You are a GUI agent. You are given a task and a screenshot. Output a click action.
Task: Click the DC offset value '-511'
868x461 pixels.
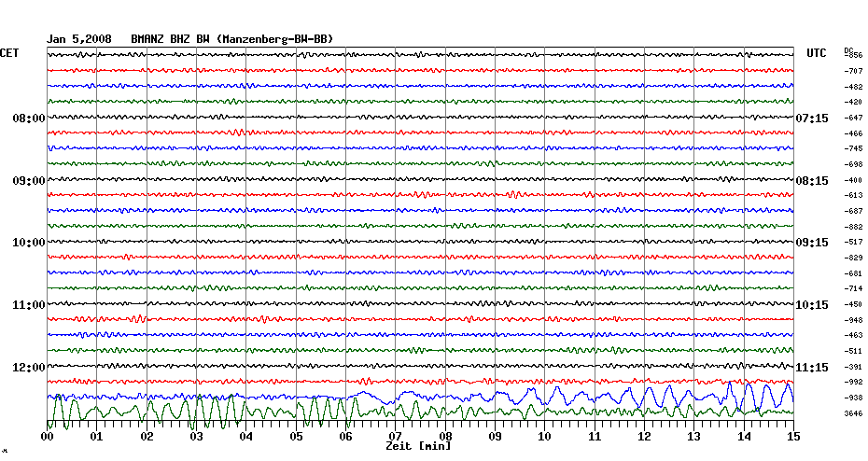click(x=854, y=351)
